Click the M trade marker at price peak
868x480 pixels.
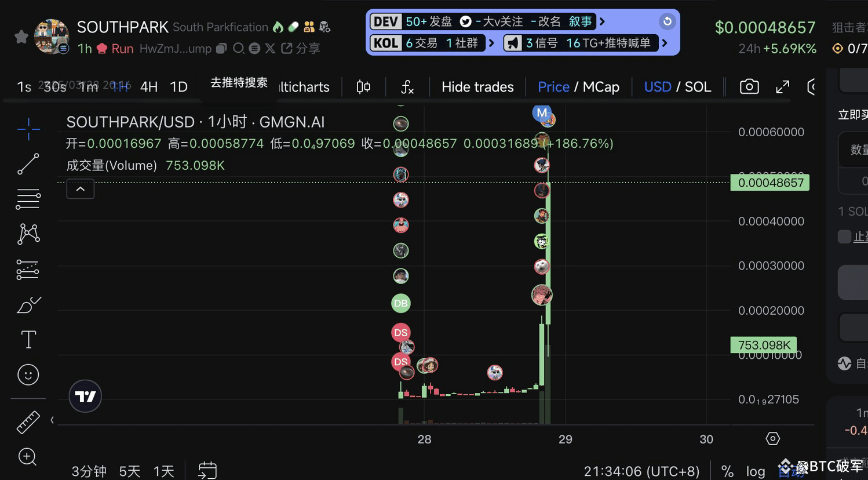542,112
